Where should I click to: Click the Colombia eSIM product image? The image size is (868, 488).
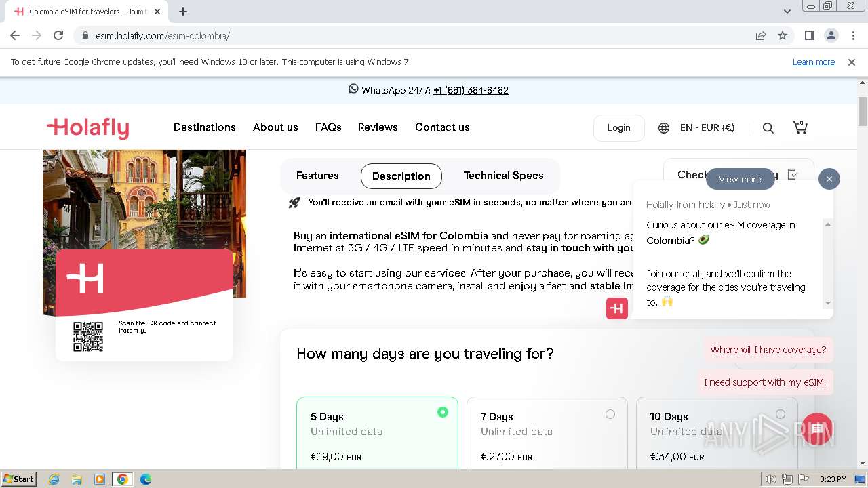coord(144,200)
